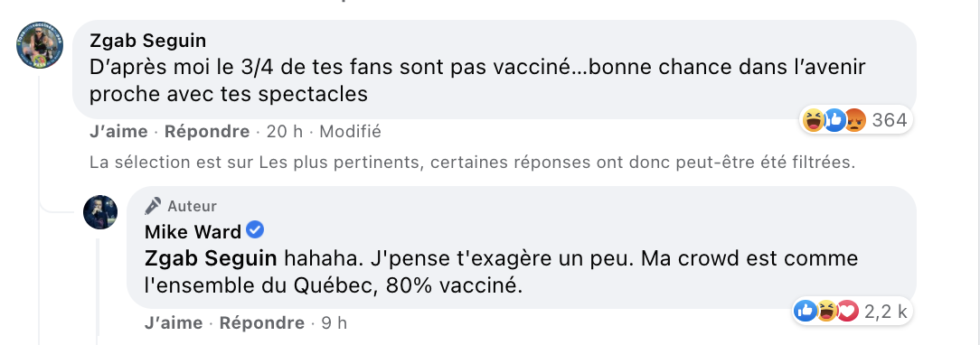The height and width of the screenshot is (345, 980).
Task: Open Mike Ward's name link
Action: 193,232
